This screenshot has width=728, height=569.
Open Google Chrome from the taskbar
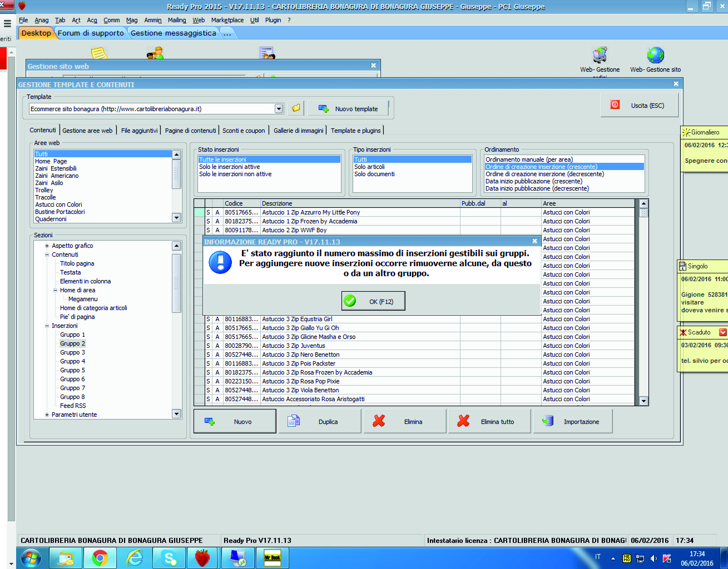coord(100,558)
